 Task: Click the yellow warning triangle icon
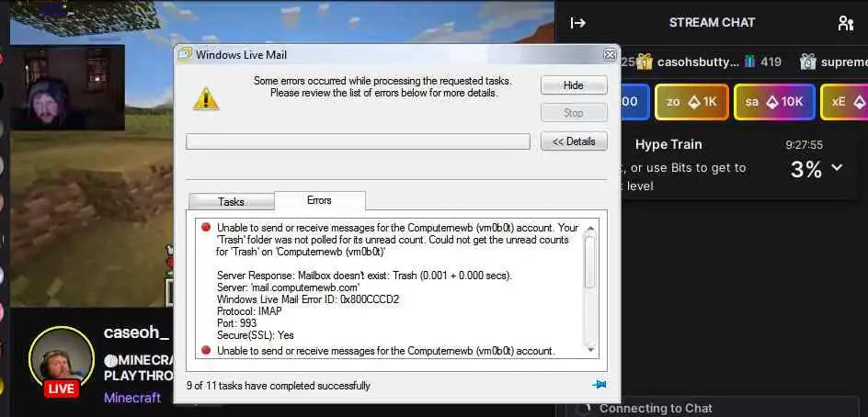pyautogui.click(x=205, y=99)
